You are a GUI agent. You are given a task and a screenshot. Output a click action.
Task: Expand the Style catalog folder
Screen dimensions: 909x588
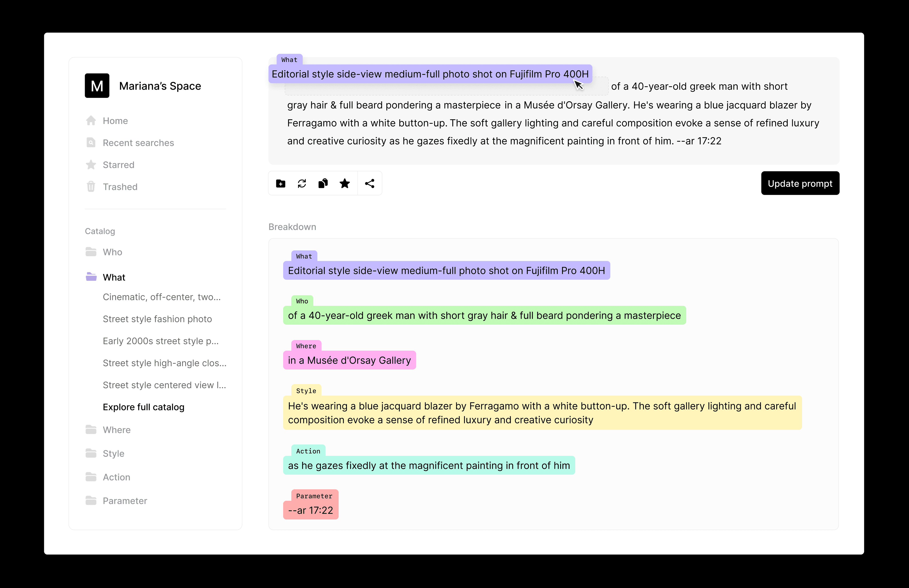(x=113, y=454)
